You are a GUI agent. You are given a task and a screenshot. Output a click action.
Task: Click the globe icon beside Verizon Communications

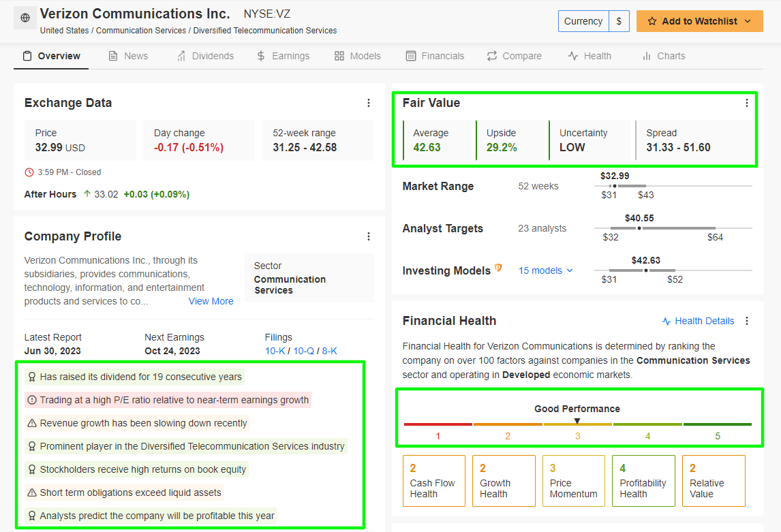click(25, 18)
